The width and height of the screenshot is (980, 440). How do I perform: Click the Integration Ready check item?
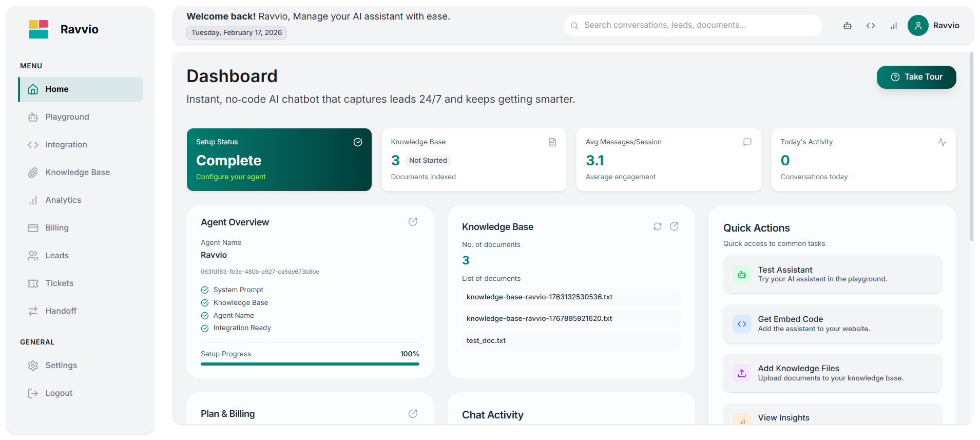241,328
